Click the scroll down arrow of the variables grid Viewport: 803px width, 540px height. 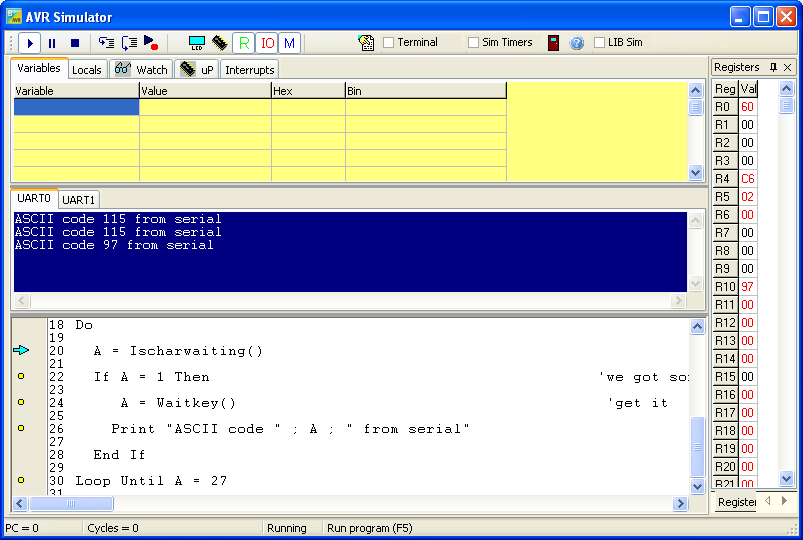[695, 173]
